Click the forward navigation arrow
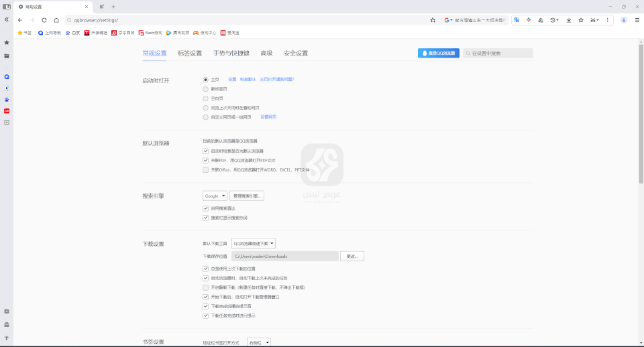Image resolution: width=644 pixels, height=347 pixels. [x=32, y=20]
